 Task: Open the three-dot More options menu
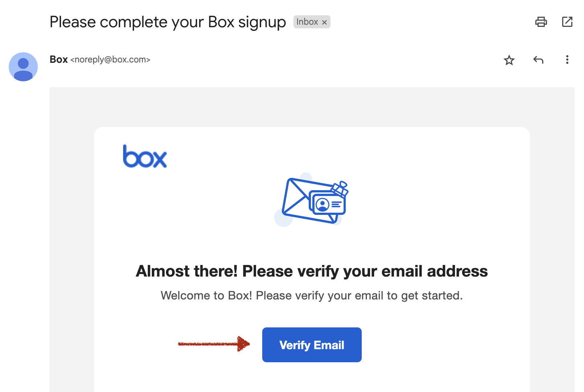coord(567,60)
